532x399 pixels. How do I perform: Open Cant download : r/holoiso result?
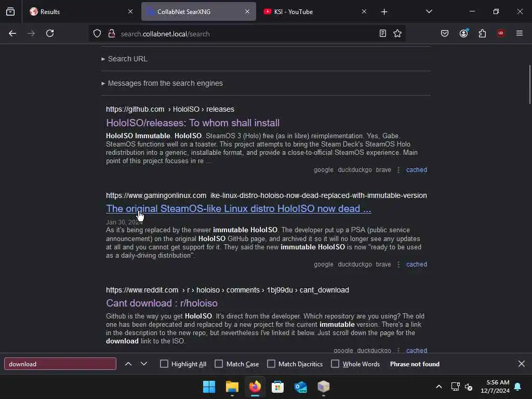click(162, 303)
